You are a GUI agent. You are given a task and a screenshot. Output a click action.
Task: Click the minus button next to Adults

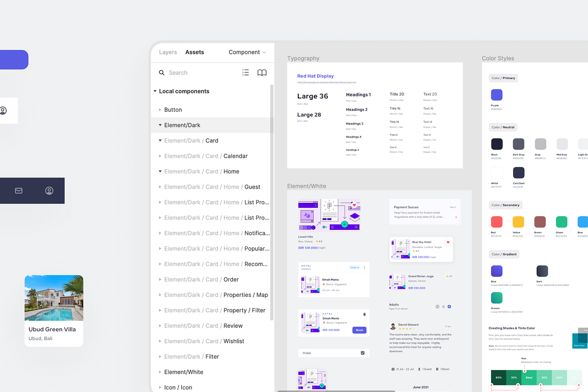(x=438, y=307)
